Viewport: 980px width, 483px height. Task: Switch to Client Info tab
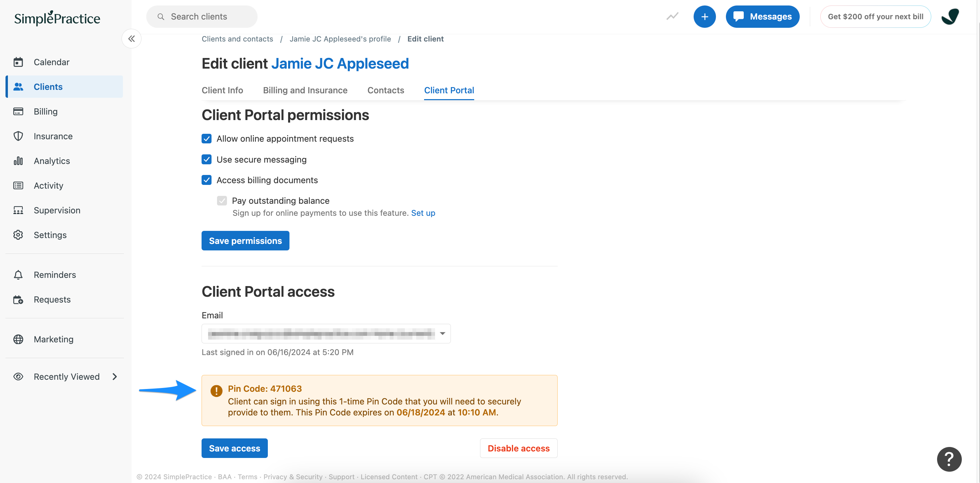pos(222,91)
